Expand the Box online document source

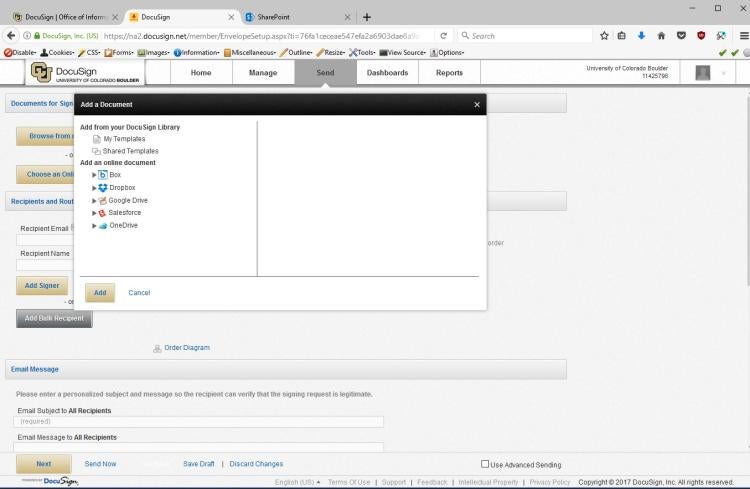(94, 175)
